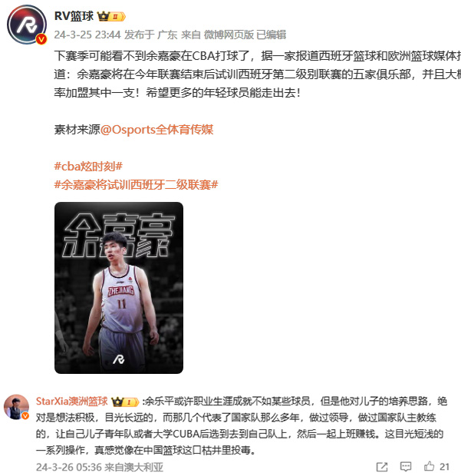Open the RV篮球 profile avatar
This screenshot has height=476, width=461.
(27, 25)
